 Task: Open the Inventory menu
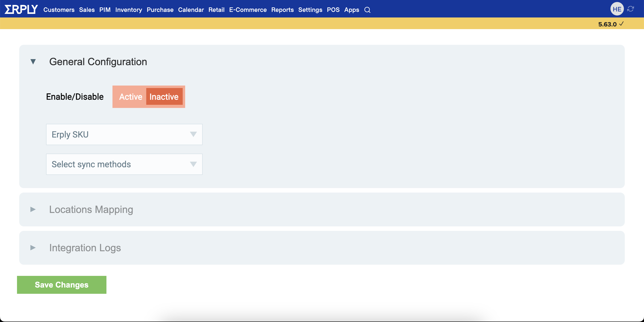(129, 10)
